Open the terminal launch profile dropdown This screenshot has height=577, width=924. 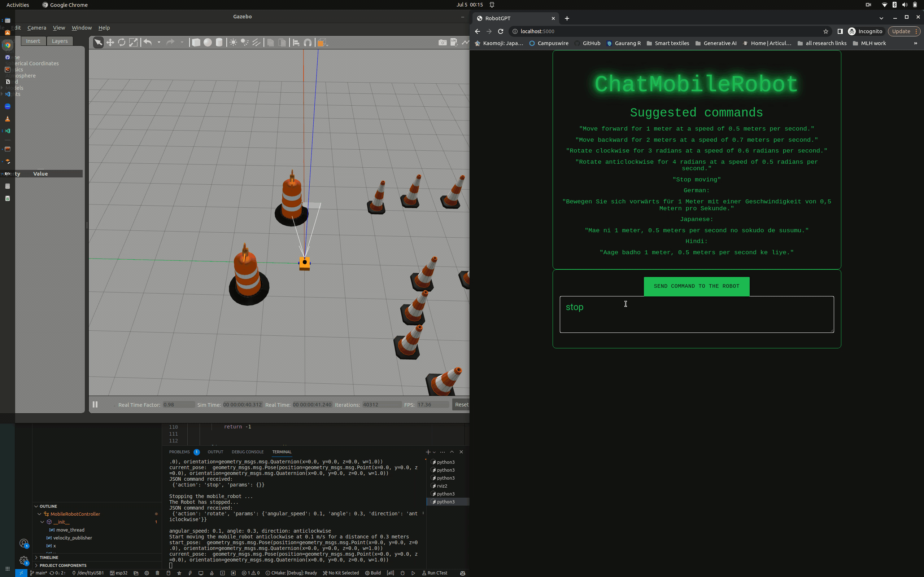point(434,452)
